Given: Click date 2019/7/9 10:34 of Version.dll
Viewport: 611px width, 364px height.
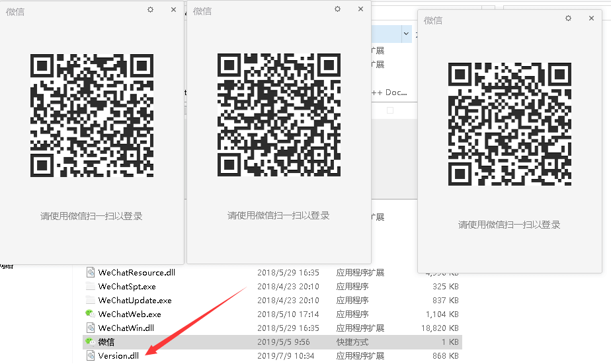Looking at the screenshot, I should pos(286,356).
